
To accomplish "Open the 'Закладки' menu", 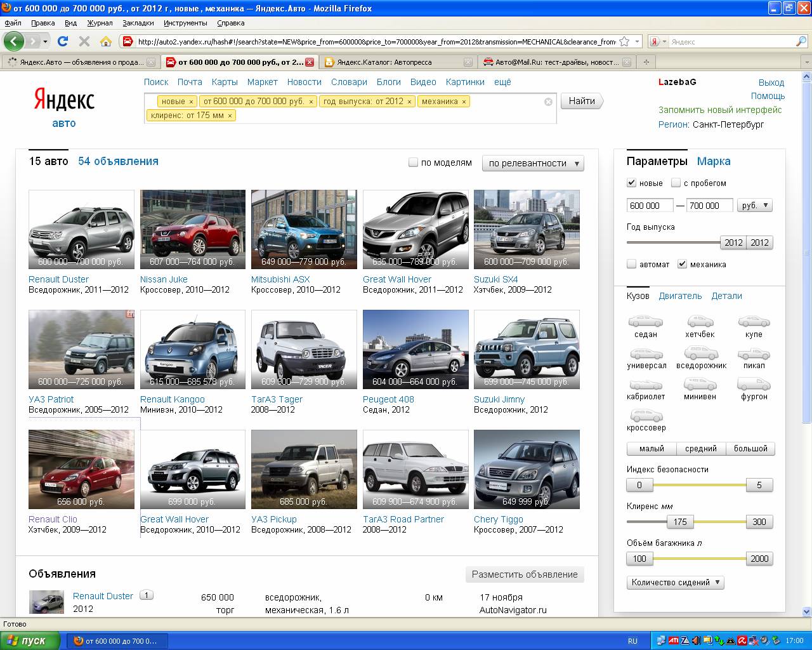I will pyautogui.click(x=138, y=23).
